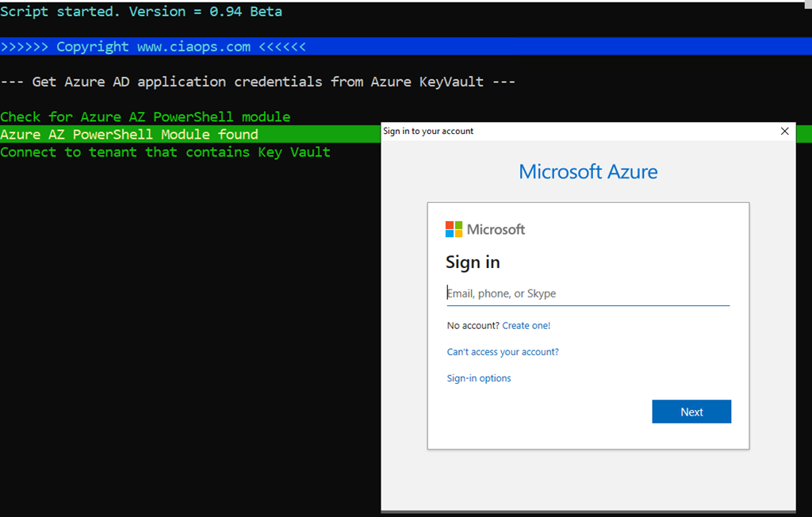Click Can't access your account? link
This screenshot has height=517, width=812.
click(x=503, y=352)
